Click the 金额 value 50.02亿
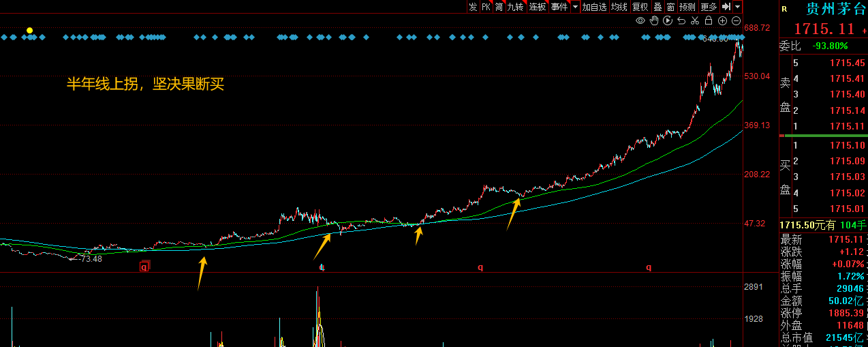Viewport: 868px width, 347px height. (846, 301)
